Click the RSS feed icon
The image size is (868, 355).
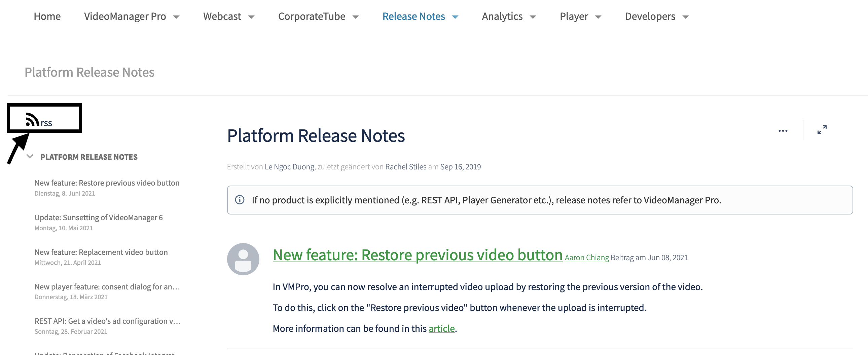[32, 120]
